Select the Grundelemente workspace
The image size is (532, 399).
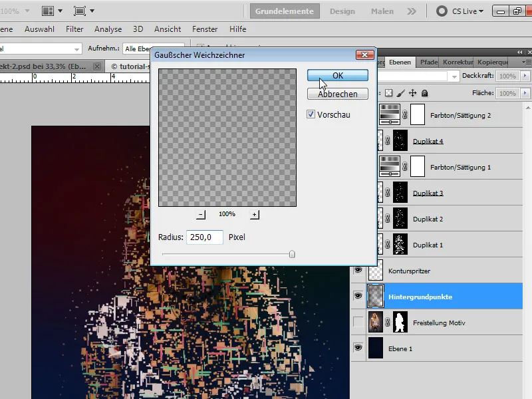click(x=285, y=11)
